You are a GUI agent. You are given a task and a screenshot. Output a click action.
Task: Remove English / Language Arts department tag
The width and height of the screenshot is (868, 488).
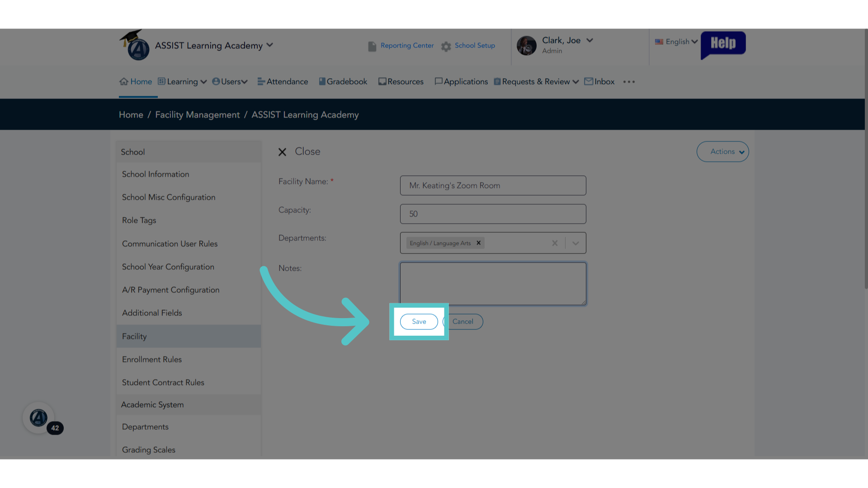click(479, 243)
